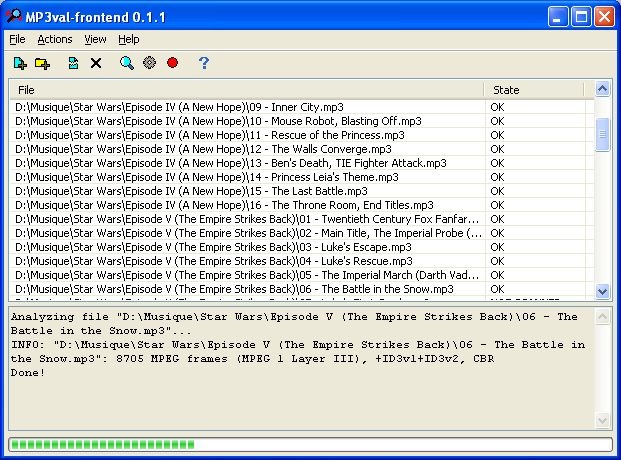Image resolution: width=621 pixels, height=460 pixels.
Task: Click the Add file toolbar icon
Action: point(20,63)
